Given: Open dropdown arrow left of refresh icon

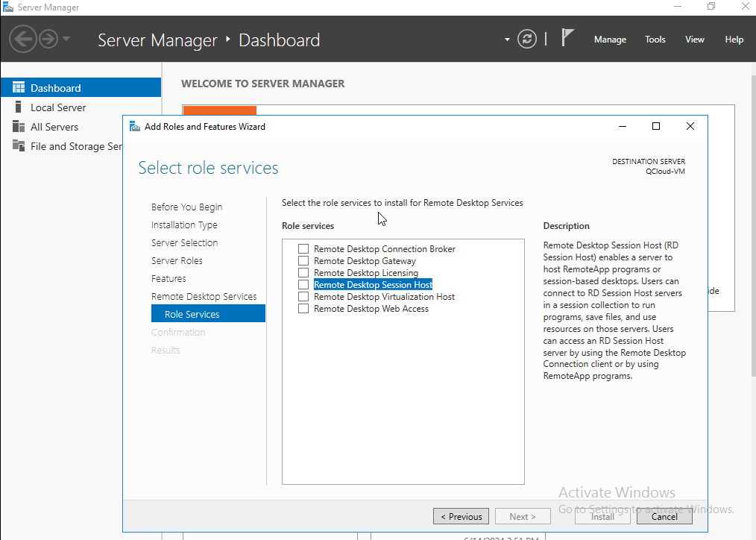Looking at the screenshot, I should click(x=507, y=40).
